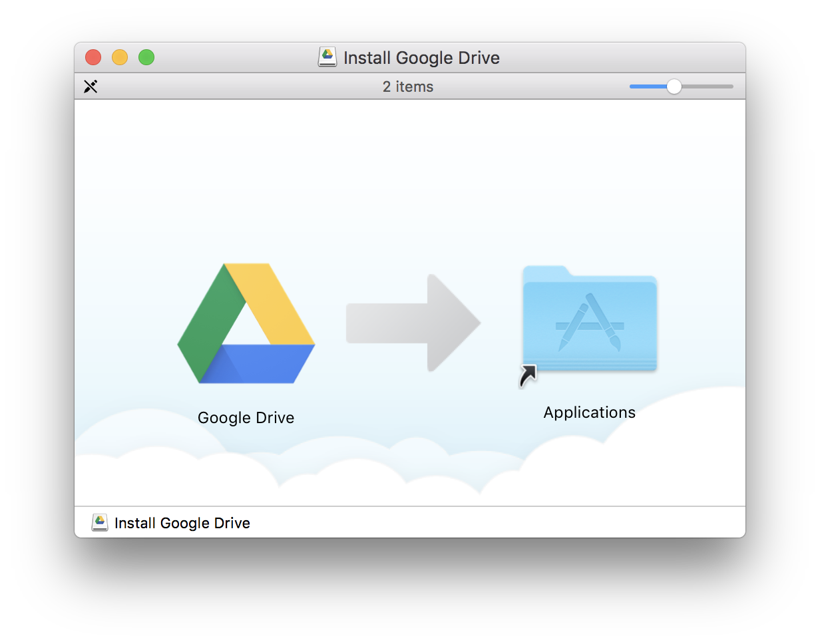Click the gray install arrow graphic
Viewport: 820px width, 644px height.
(414, 323)
